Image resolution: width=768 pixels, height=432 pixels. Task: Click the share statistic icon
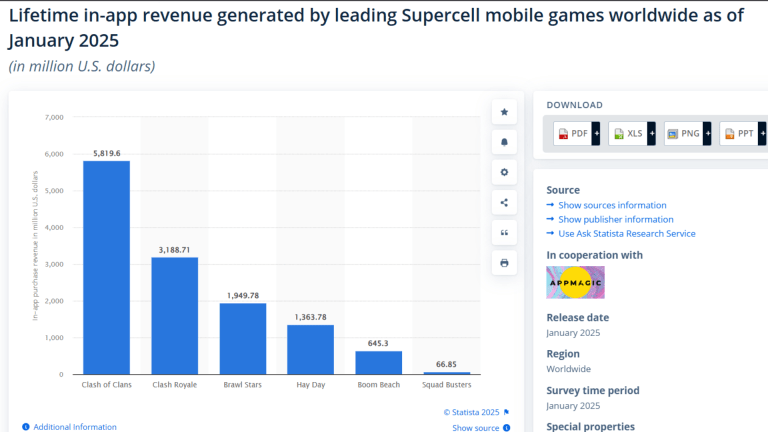click(x=504, y=202)
